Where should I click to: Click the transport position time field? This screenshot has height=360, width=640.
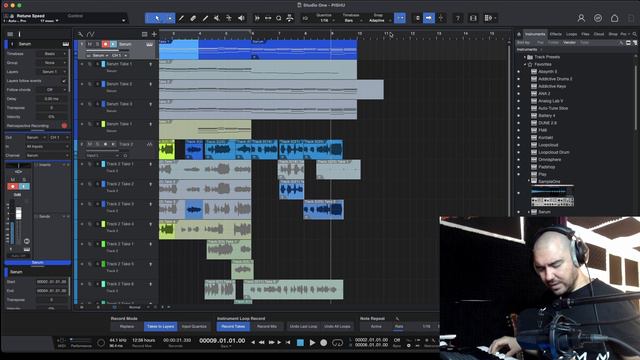click(x=222, y=340)
